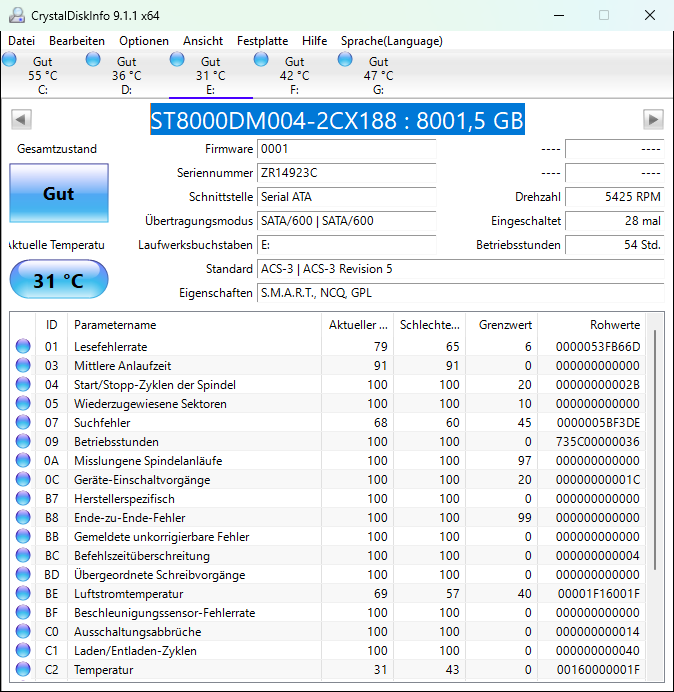Select drive C: status orb at 55 °C

pos(9,59)
